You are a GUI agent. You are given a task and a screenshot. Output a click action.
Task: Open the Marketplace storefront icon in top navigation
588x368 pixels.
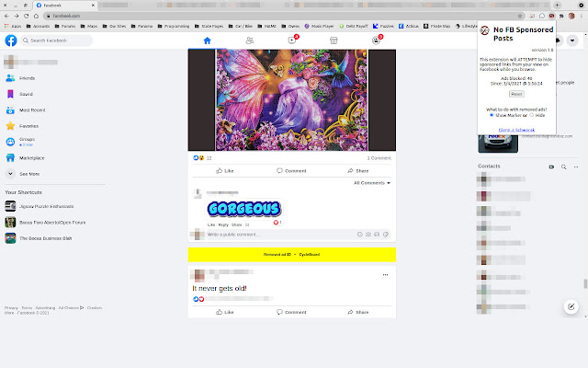[334, 40]
